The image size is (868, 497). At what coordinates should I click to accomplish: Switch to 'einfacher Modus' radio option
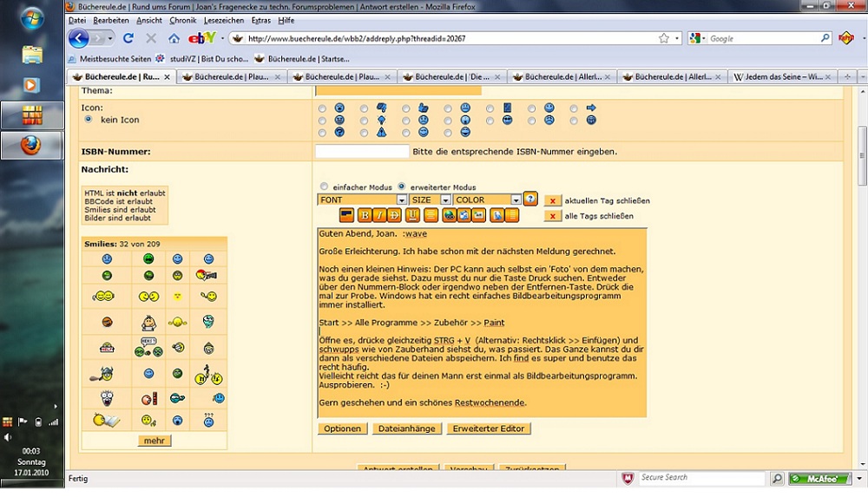[324, 186]
